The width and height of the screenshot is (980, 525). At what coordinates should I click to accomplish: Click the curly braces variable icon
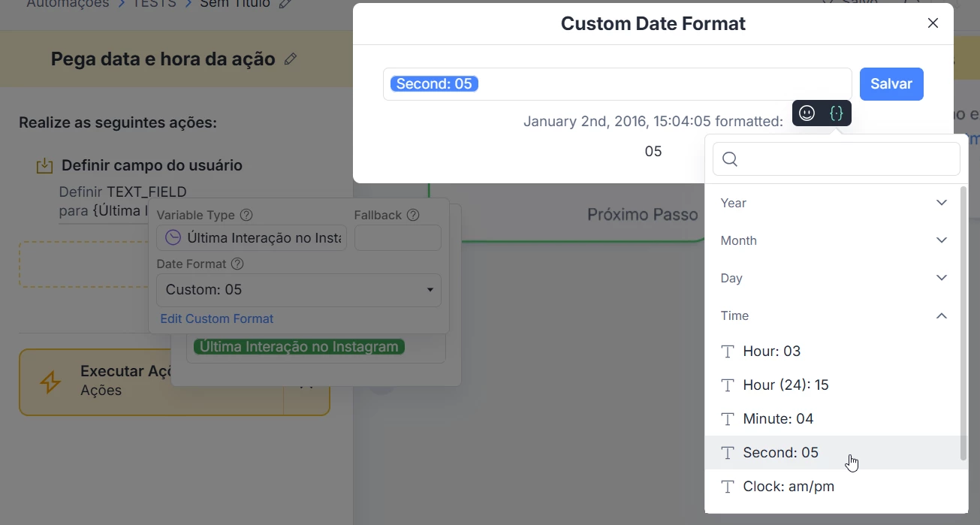click(x=837, y=113)
